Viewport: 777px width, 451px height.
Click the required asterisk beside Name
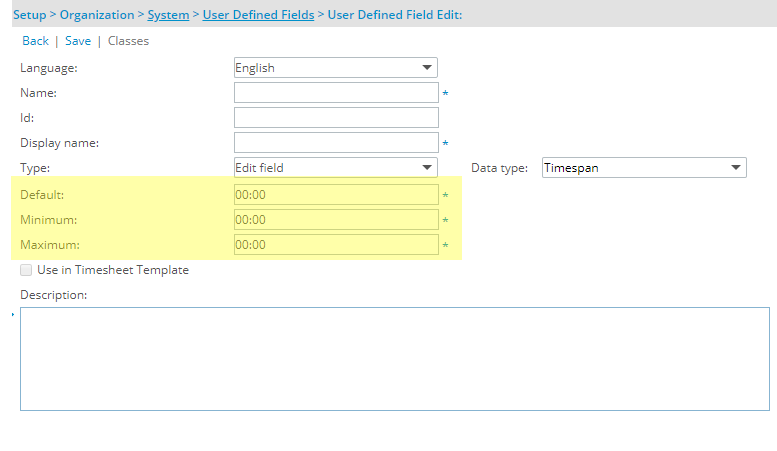pyautogui.click(x=445, y=93)
